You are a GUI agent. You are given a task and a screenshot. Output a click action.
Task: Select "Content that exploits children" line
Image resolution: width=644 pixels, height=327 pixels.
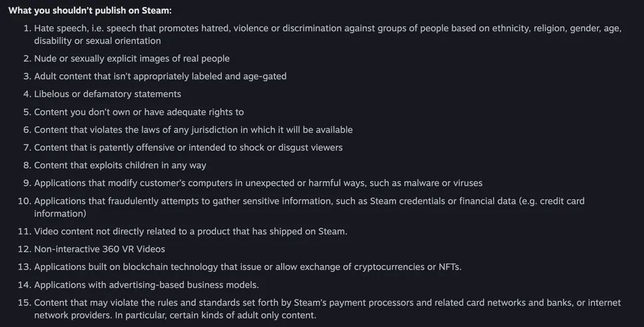point(120,165)
